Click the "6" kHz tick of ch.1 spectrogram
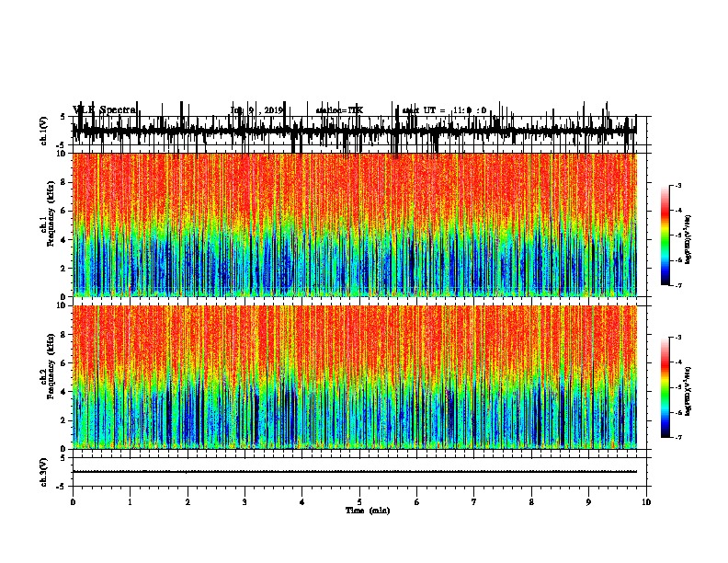728x563 pixels. pos(64,211)
